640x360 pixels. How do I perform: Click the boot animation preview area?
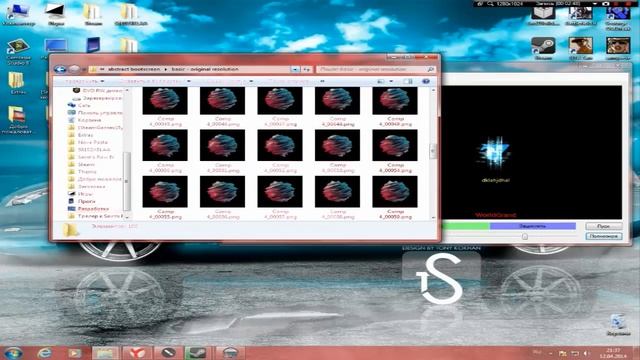[531, 152]
